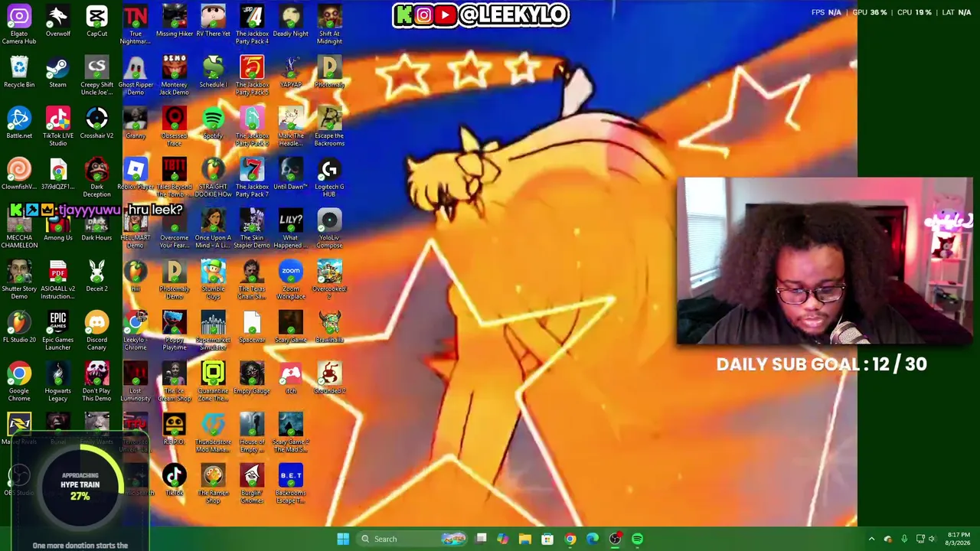
Task: Select The Jackbox Party Pack 4 icon
Action: coord(252,24)
